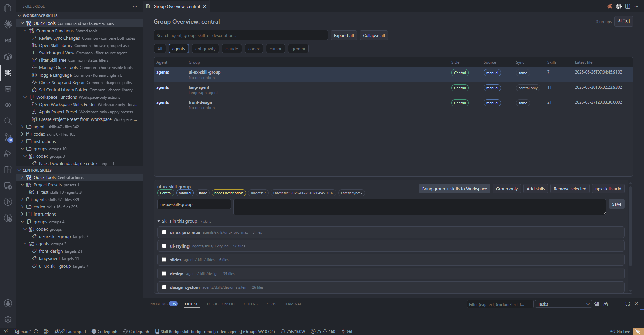644x335 pixels.
Task: Toggle the codex filter chip
Action: pyautogui.click(x=254, y=49)
